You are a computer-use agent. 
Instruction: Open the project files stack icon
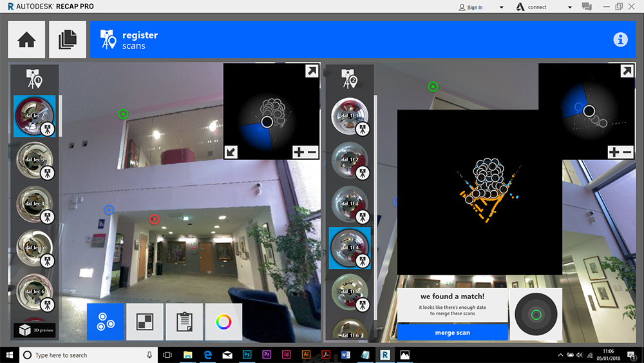click(67, 39)
